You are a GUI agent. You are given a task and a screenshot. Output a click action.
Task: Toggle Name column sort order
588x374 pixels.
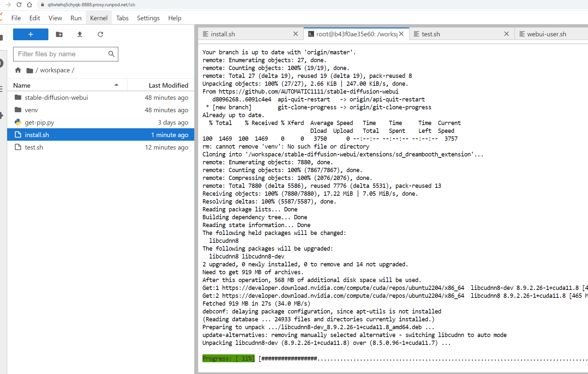(x=22, y=85)
